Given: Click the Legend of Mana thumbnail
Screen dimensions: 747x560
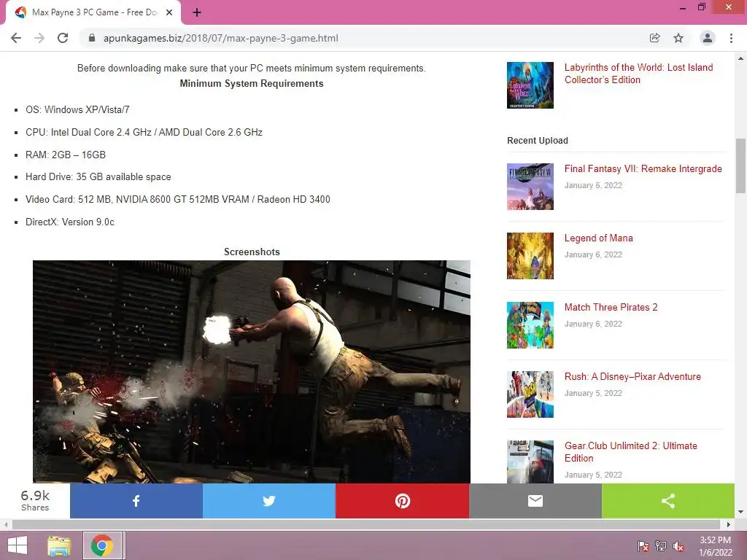Looking at the screenshot, I should (x=530, y=256).
